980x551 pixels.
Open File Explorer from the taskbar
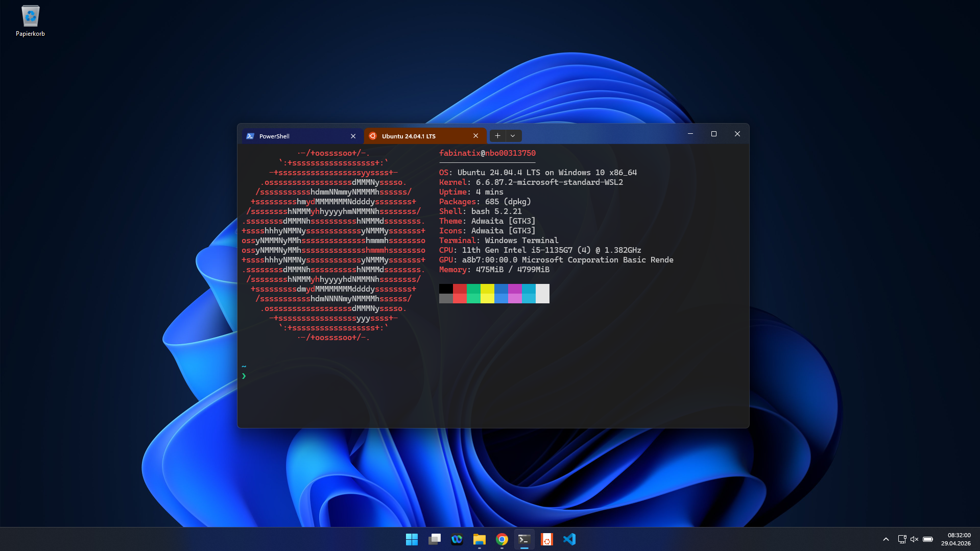[x=480, y=539]
